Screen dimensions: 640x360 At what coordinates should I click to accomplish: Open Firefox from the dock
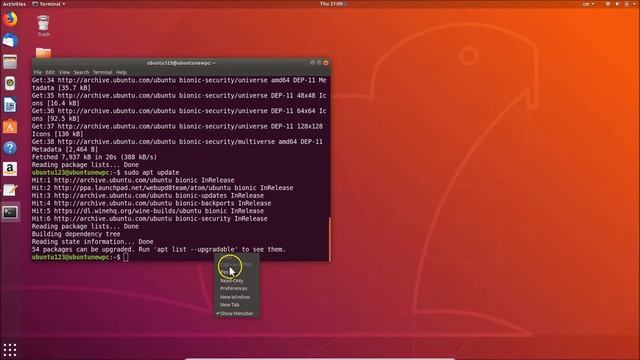click(x=10, y=19)
